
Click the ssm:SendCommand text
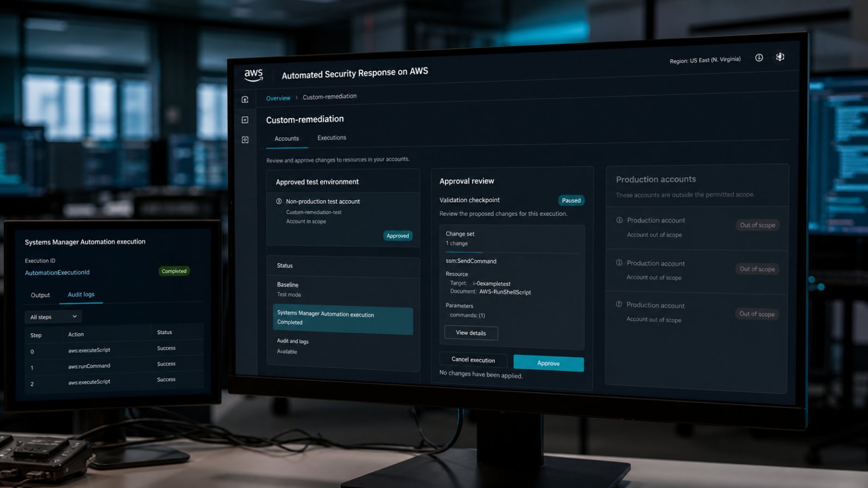click(x=471, y=261)
